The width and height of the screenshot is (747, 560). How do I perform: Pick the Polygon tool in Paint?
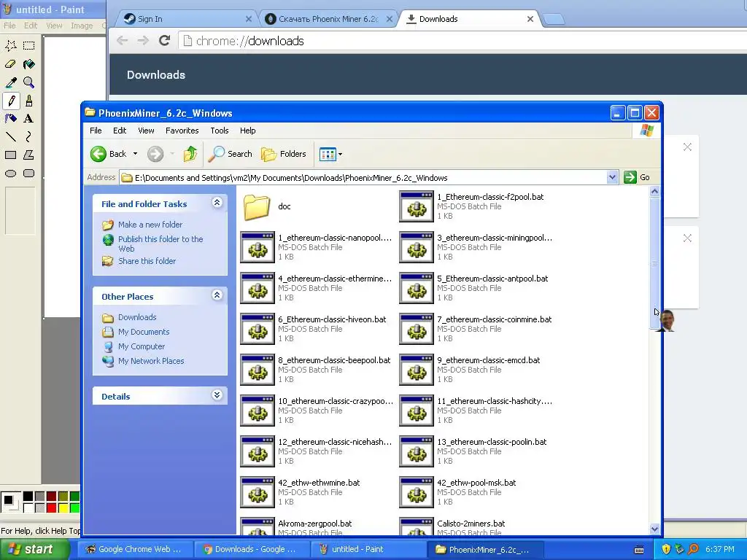tap(29, 155)
